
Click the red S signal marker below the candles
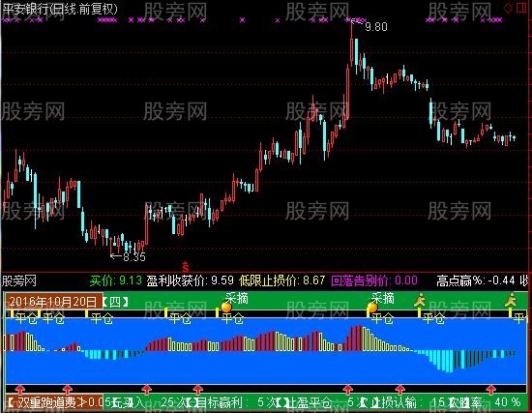186,267
